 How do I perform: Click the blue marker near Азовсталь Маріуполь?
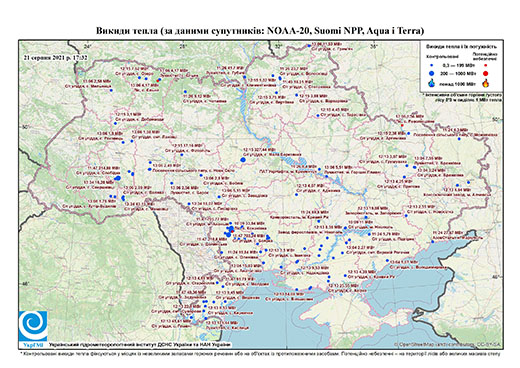click(x=433, y=242)
